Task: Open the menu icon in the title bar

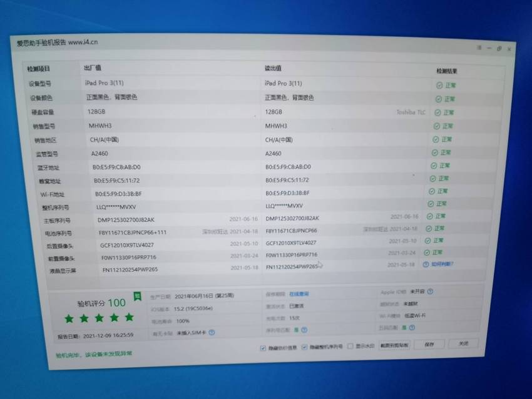Action: (479, 48)
